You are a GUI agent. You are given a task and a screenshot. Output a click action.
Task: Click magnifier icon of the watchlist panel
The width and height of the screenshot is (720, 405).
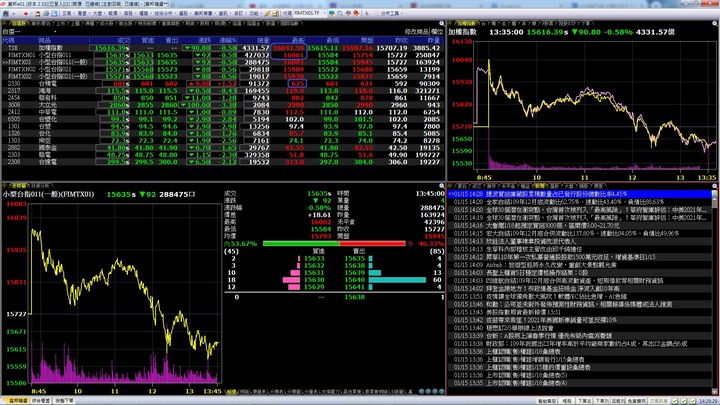coord(441,23)
